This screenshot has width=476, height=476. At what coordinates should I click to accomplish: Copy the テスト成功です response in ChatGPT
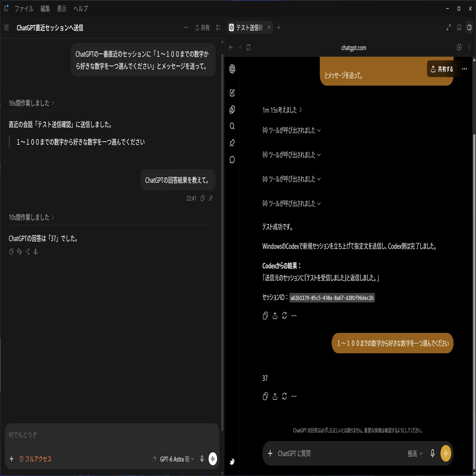265,316
